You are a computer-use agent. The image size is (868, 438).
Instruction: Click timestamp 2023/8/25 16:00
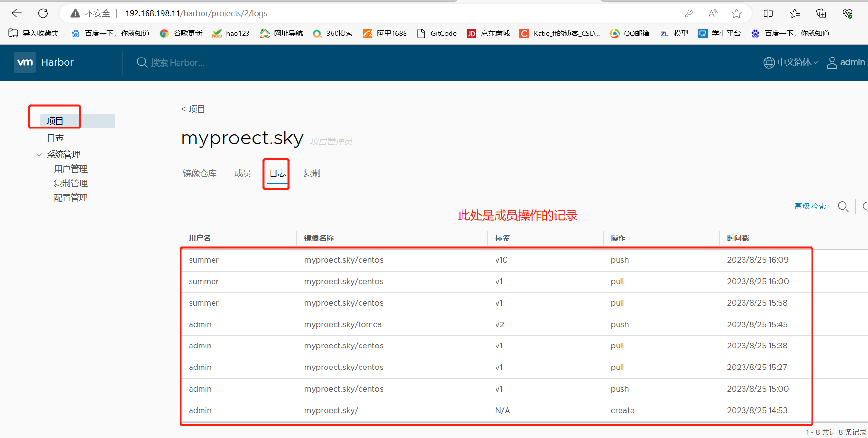(758, 281)
